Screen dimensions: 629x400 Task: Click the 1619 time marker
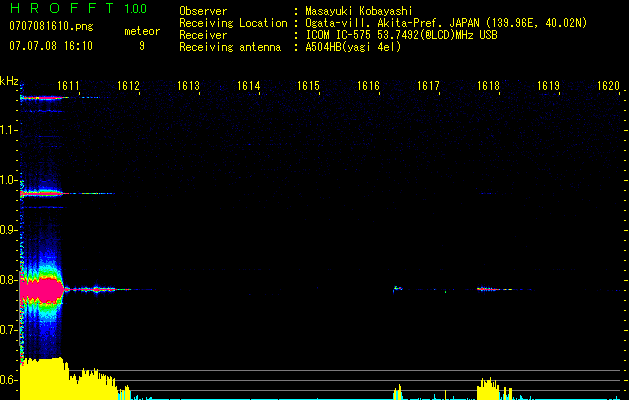tap(548, 85)
